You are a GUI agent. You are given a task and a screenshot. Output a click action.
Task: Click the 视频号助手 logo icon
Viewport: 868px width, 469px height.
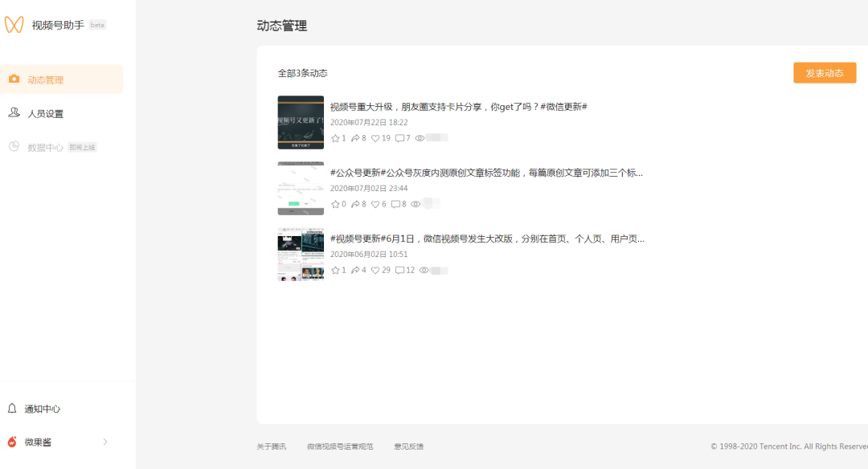pyautogui.click(x=16, y=24)
